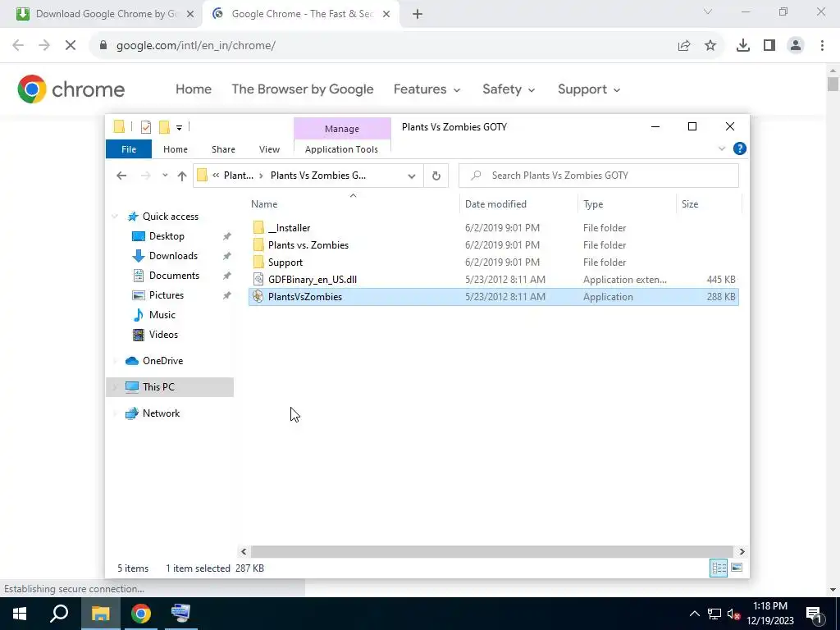840x630 pixels.
Task: Expand the Features menu on Chrome page
Action: (427, 89)
